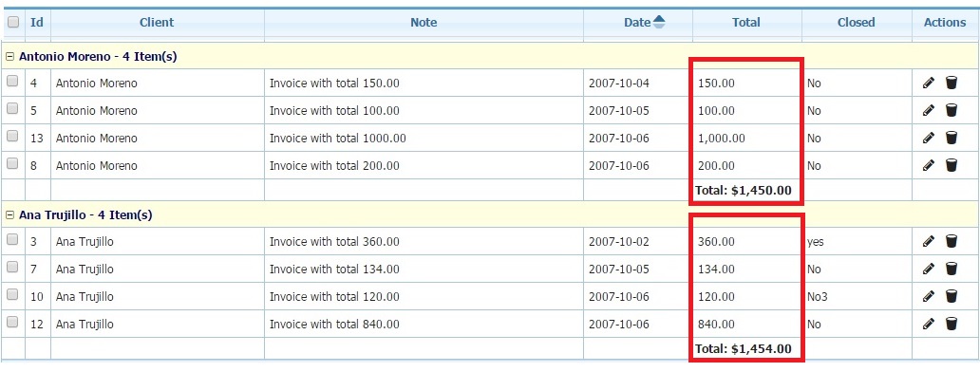
Task: Sort by the Client column header
Action: [x=157, y=23]
